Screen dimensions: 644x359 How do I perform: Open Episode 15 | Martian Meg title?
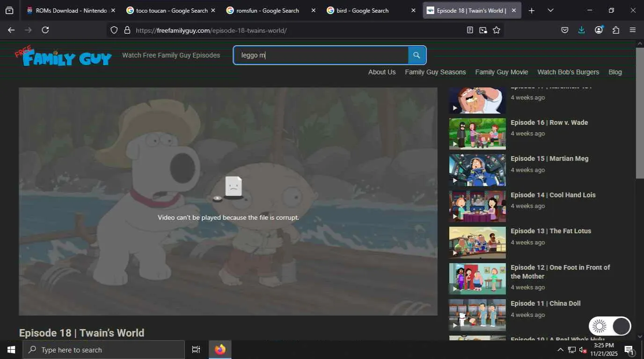click(x=549, y=158)
